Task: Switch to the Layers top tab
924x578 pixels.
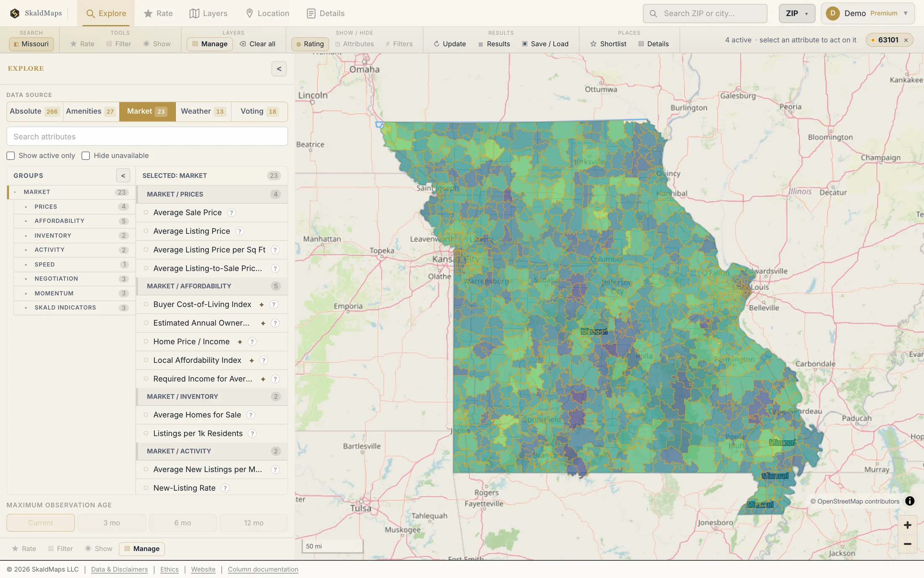Action: point(208,13)
